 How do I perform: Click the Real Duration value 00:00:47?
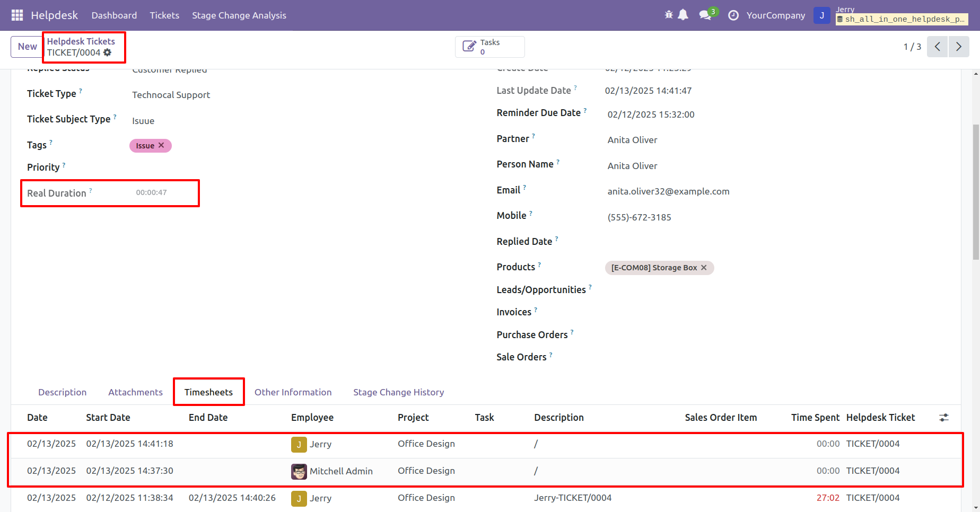[x=151, y=192]
